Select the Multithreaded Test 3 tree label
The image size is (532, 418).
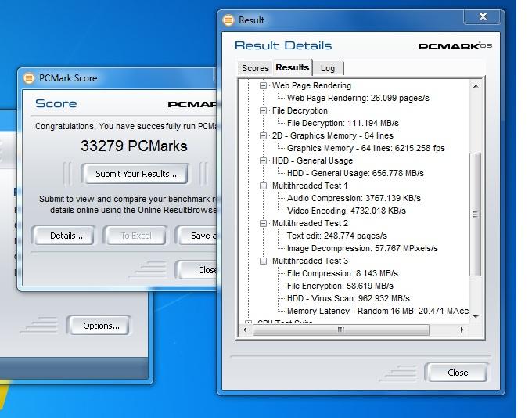point(310,261)
